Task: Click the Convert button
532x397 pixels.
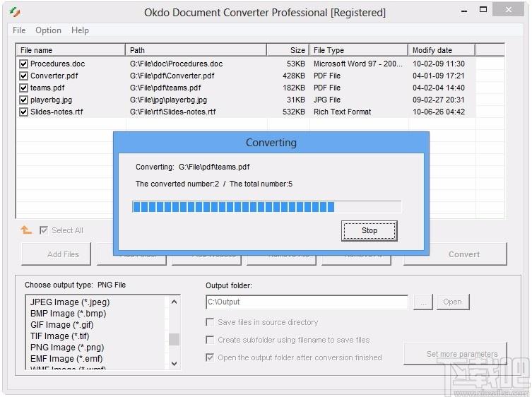Action: point(455,254)
